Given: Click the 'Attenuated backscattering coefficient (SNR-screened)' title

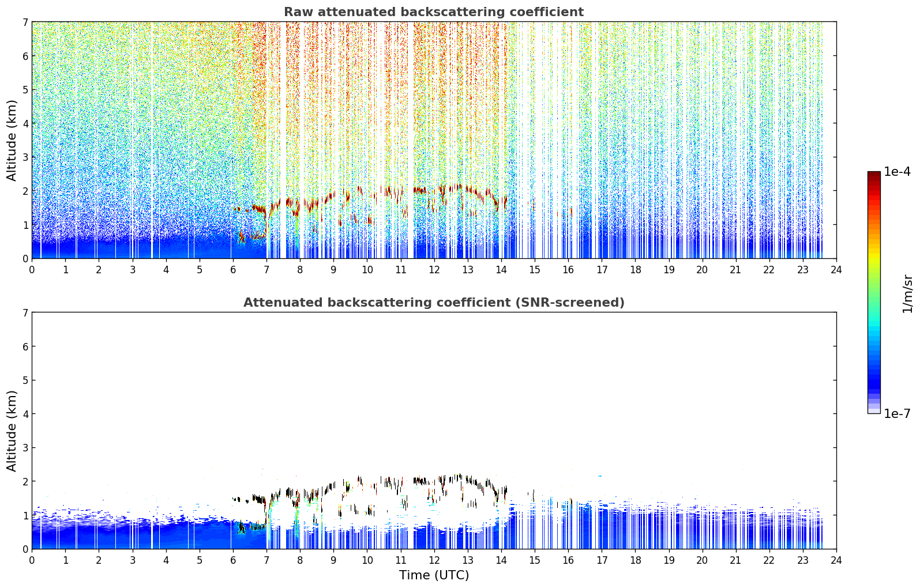Looking at the screenshot, I should 434,303.
